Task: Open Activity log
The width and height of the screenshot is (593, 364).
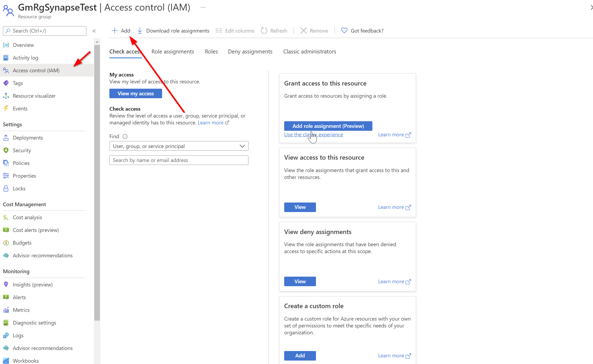Action: tap(47, 58)
